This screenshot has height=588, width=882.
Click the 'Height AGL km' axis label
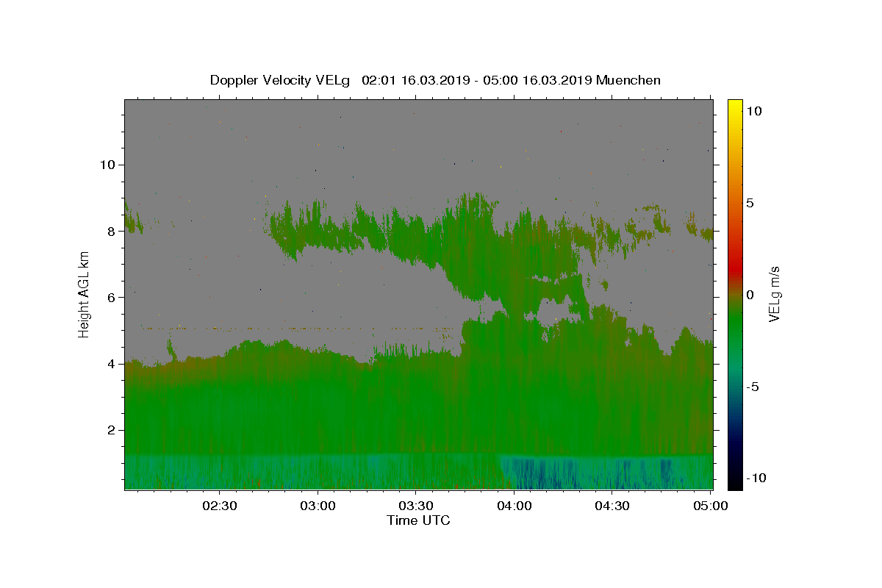coord(85,295)
